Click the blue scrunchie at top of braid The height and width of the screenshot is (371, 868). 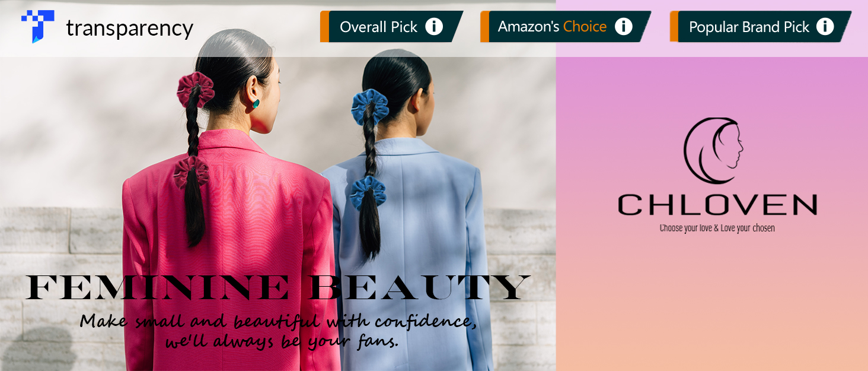369,107
